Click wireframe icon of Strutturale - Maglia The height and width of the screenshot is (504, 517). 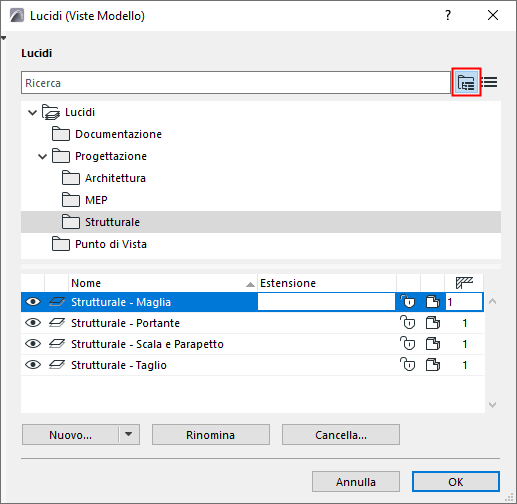57,302
